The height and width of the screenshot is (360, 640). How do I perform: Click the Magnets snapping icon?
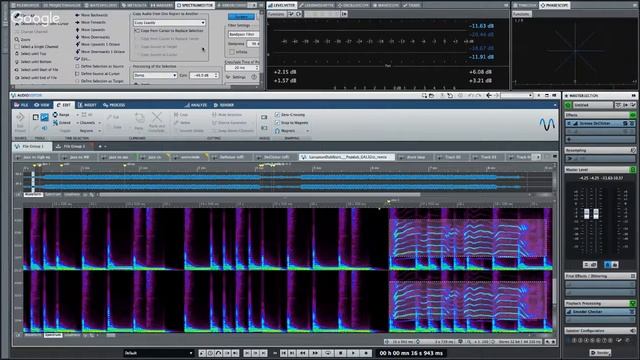coord(277,131)
